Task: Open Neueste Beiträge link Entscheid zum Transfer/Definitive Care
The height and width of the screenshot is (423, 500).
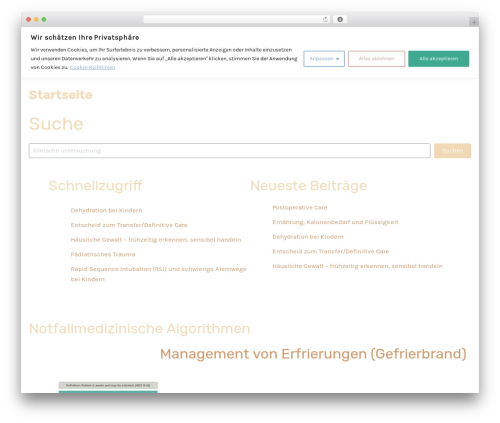Action: point(331,251)
